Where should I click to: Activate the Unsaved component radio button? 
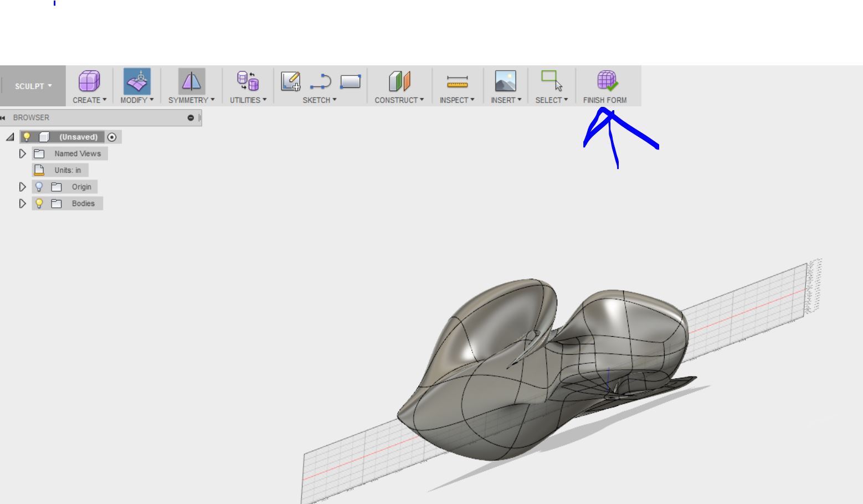coord(112,137)
